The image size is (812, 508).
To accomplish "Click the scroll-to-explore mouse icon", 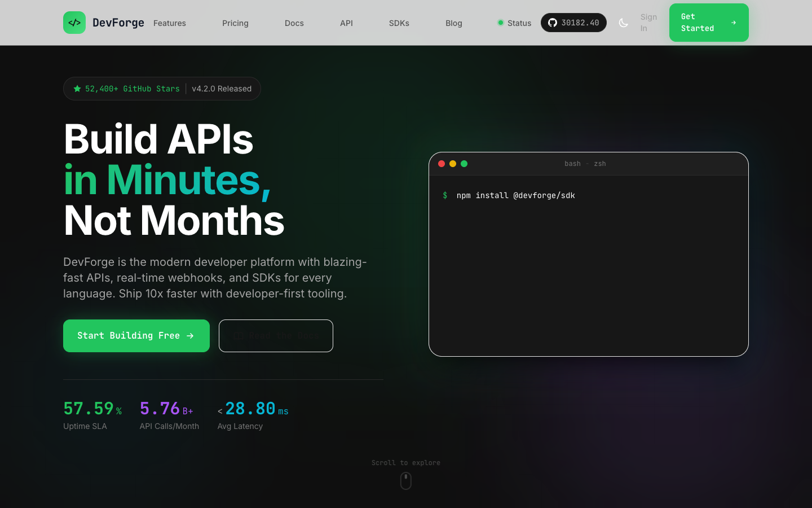I will pos(406,481).
